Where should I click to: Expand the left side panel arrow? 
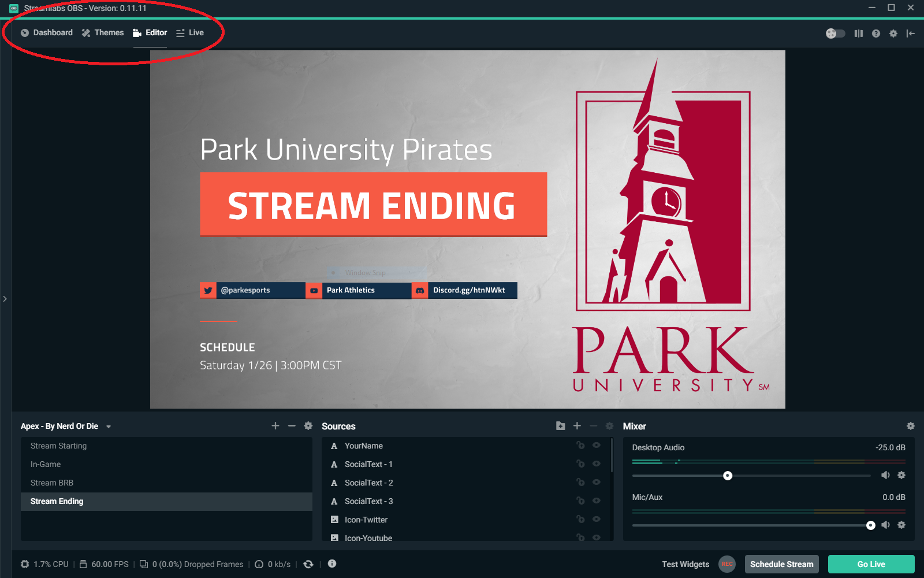pos(5,299)
